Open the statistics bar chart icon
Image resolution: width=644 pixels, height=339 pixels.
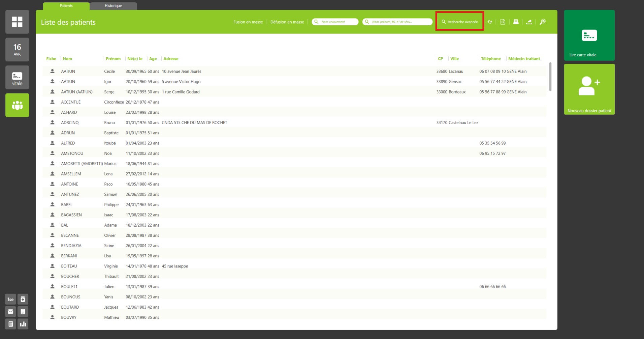coord(23,324)
